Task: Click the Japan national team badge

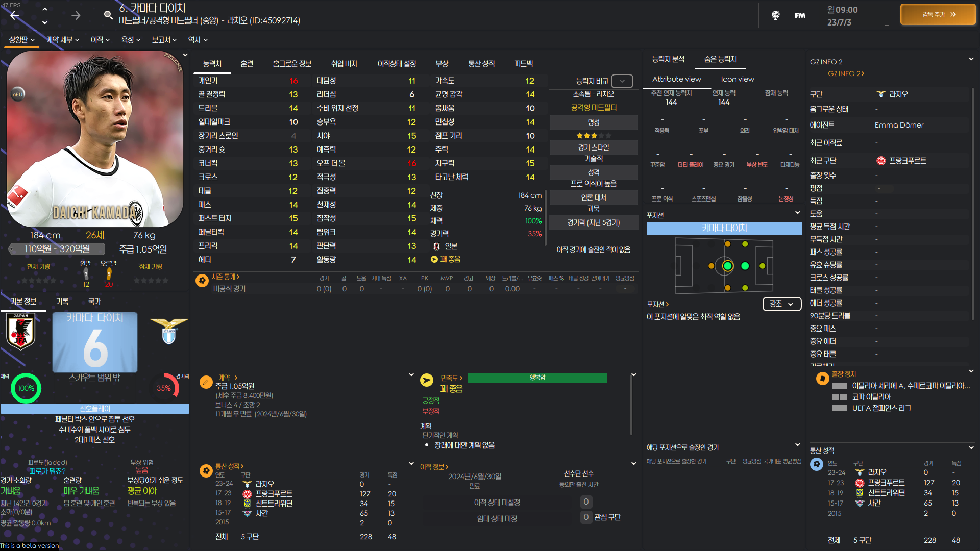Action: click(x=21, y=332)
